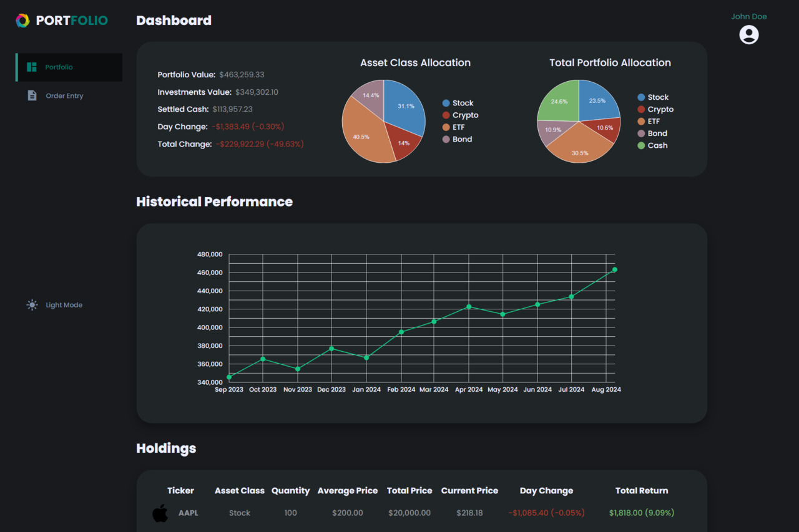
Task: Click the Total Return column header
Action: 642,490
